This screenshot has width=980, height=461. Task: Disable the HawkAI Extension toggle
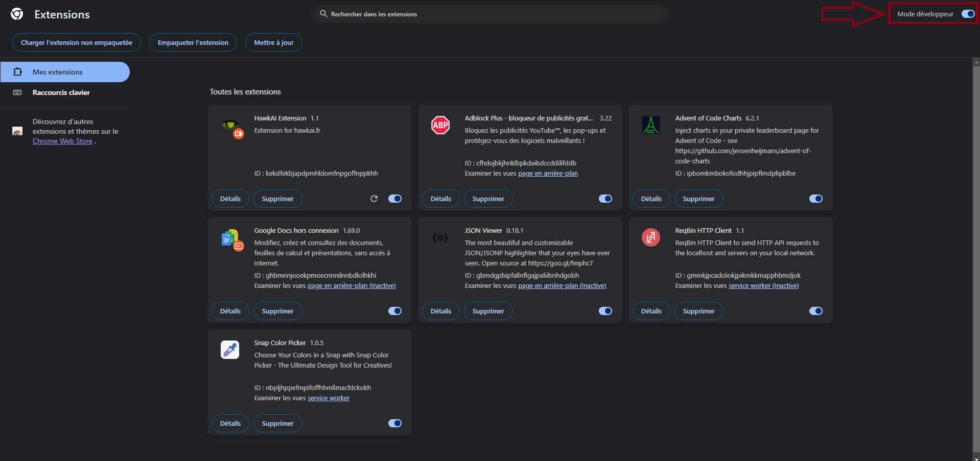coord(395,199)
